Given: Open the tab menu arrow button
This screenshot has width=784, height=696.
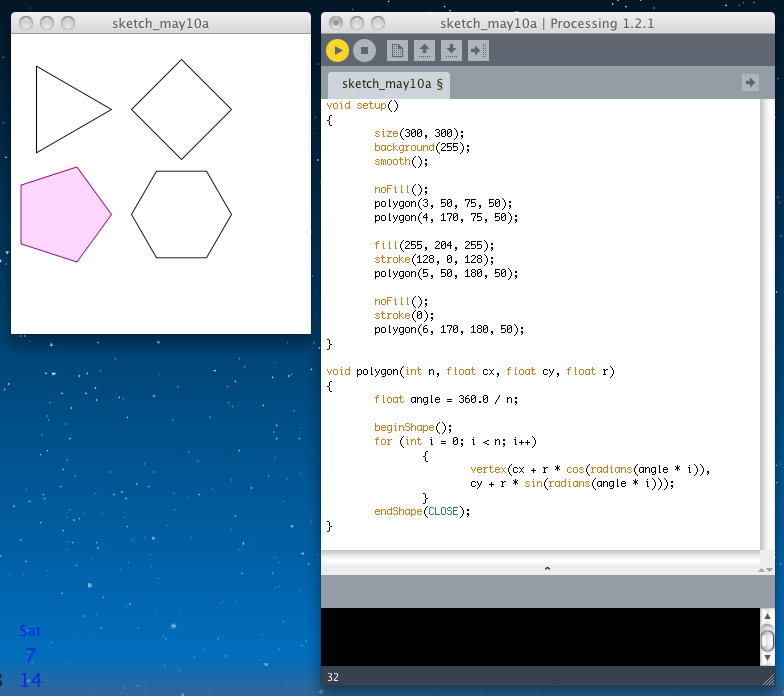Looking at the screenshot, I should [750, 83].
